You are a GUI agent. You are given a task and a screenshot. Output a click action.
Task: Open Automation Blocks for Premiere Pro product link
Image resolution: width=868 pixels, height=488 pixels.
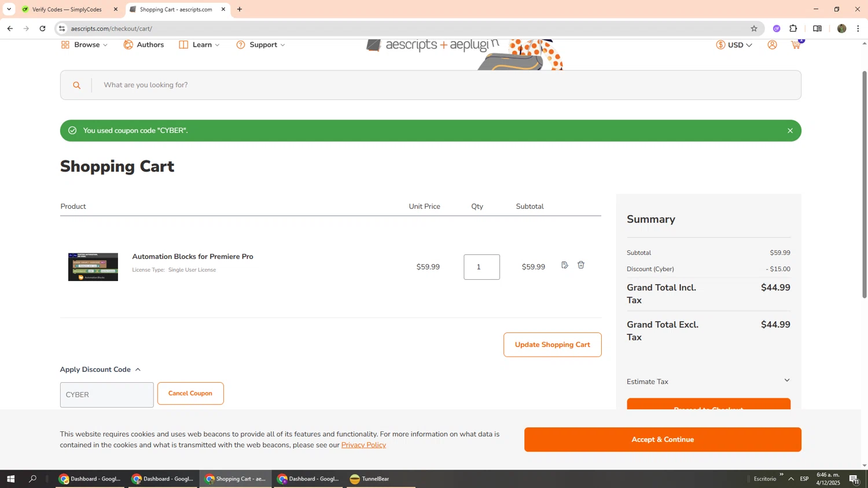193,256
